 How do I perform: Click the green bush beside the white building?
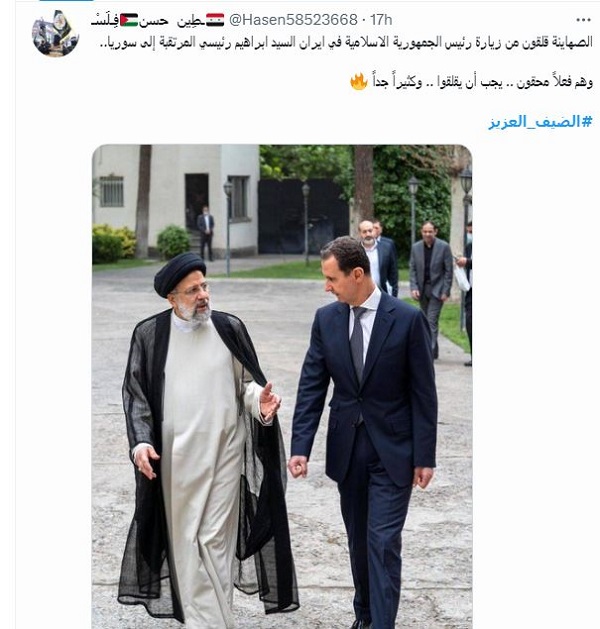tap(173, 241)
